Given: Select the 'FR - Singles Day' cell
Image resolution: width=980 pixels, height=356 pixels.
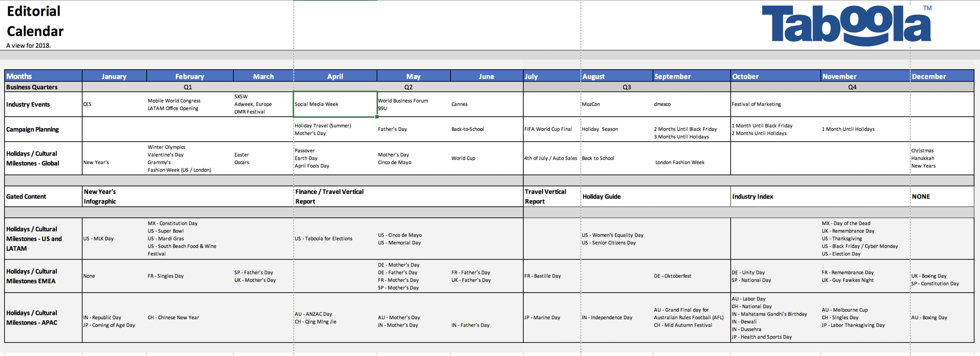Looking at the screenshot, I should [190, 276].
